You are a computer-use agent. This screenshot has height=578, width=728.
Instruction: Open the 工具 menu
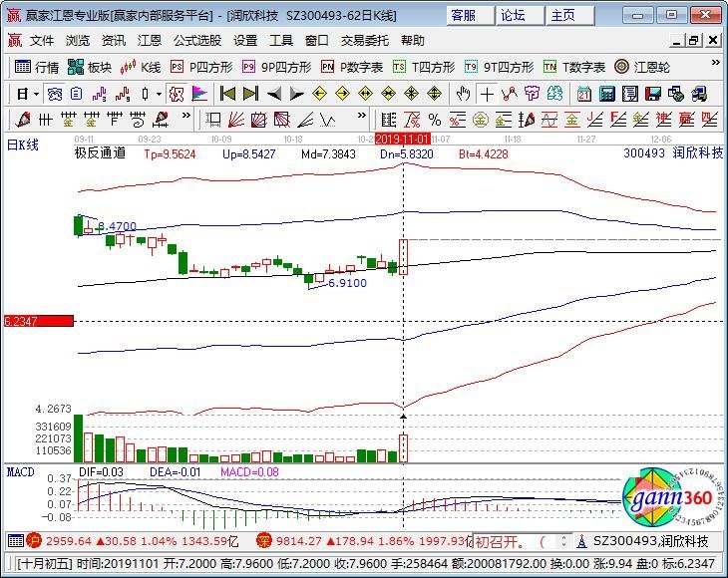pyautogui.click(x=281, y=41)
